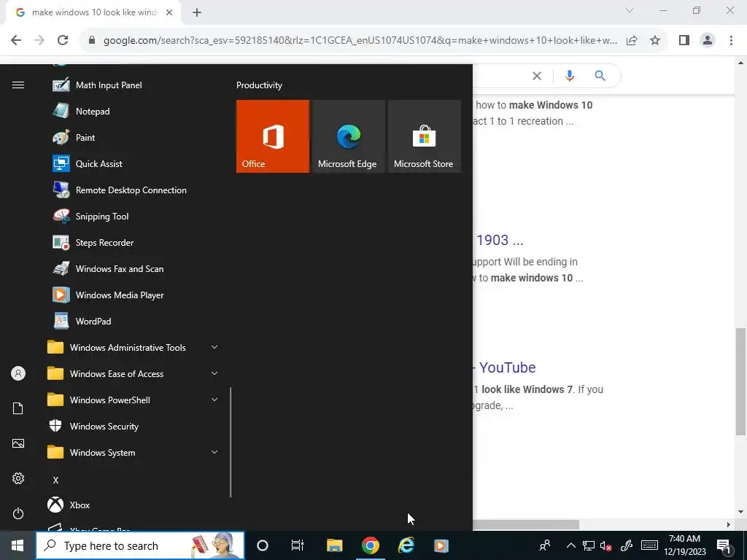Expand the Start menu hamburger

[x=18, y=85]
